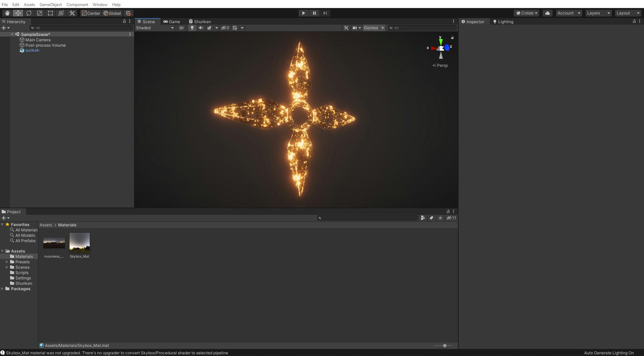
Task: Toggle the Center pivot button
Action: pos(91,13)
